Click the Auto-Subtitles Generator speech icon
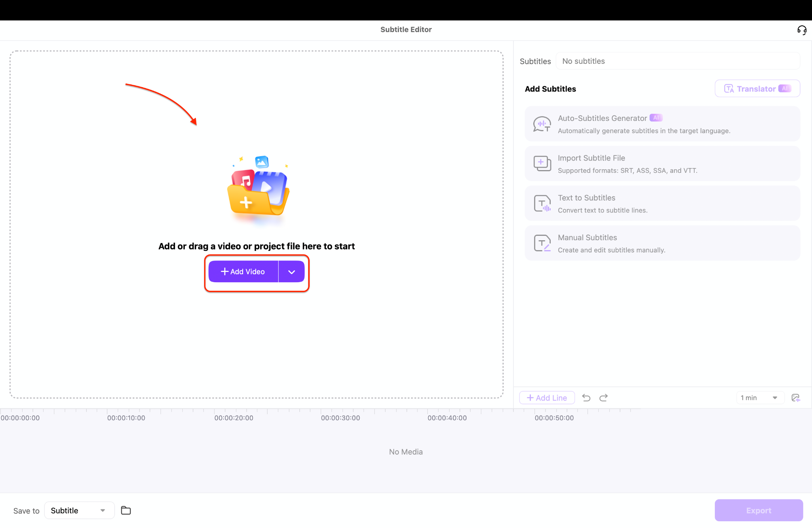812x528 pixels. (x=542, y=124)
